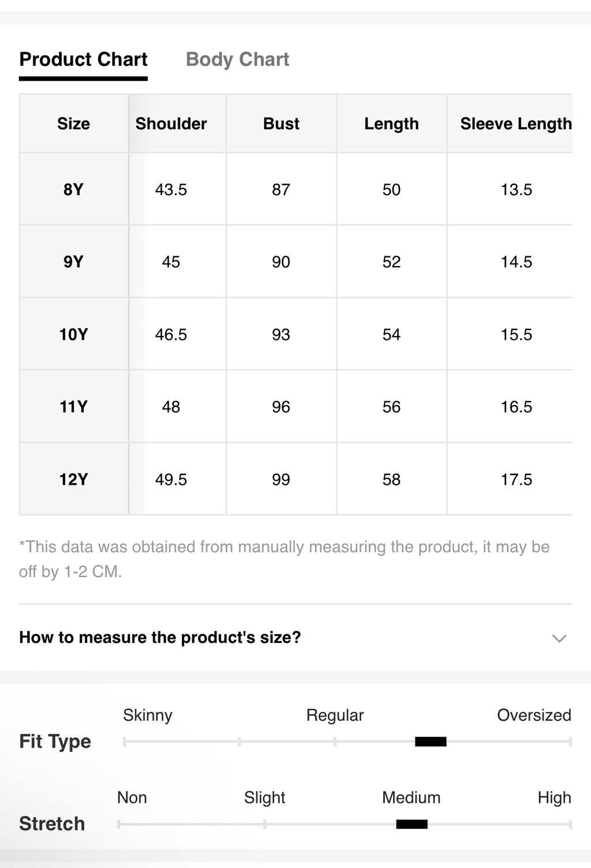
Task: Click the Size column header
Action: 74,124
